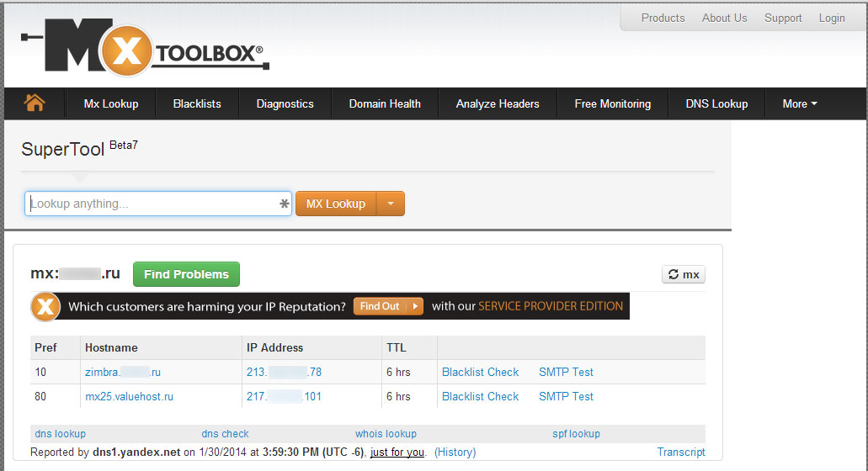868x471 pixels.
Task: Click the About Us link
Action: 725,18
